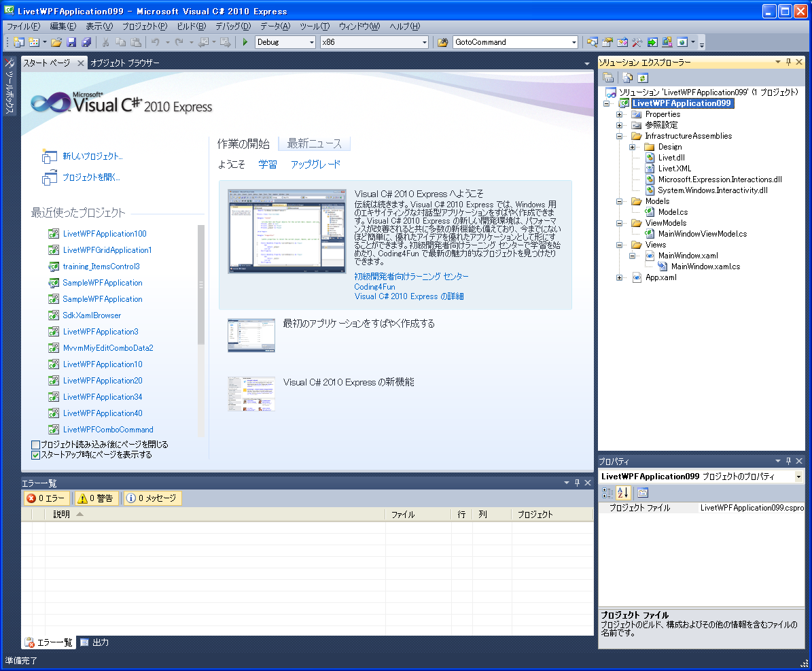Click the Visual C# welcome screenshot thumbnail

(x=287, y=231)
